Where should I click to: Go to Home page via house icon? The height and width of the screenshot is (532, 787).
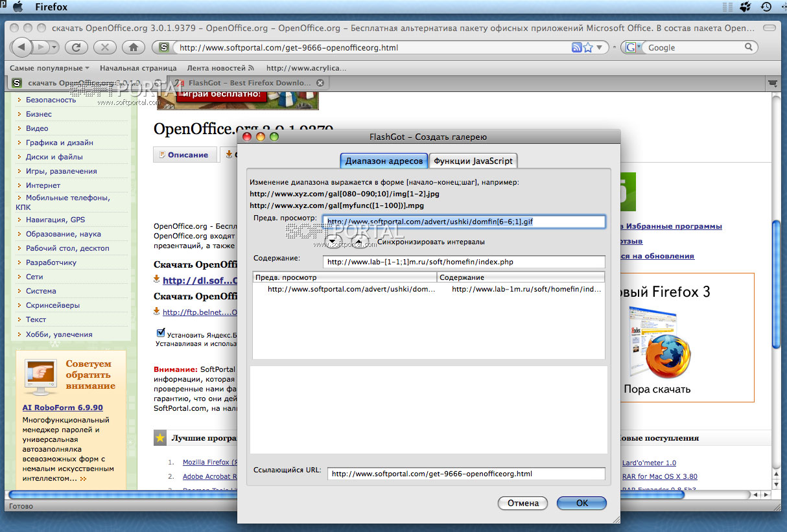134,47
